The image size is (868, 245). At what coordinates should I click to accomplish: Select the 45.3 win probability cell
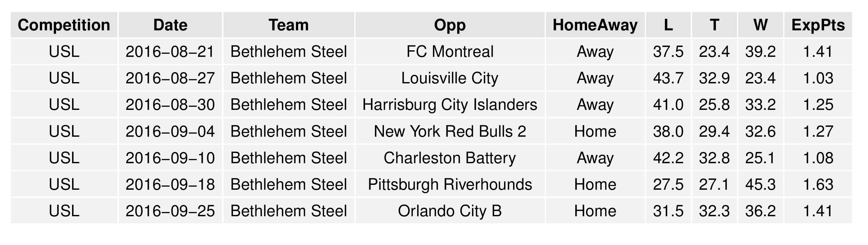(x=761, y=184)
